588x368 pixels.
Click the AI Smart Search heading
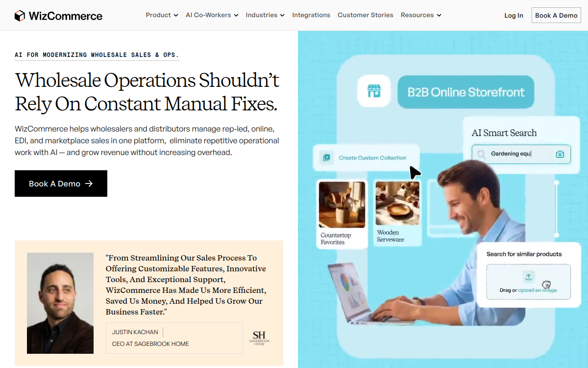(x=504, y=133)
